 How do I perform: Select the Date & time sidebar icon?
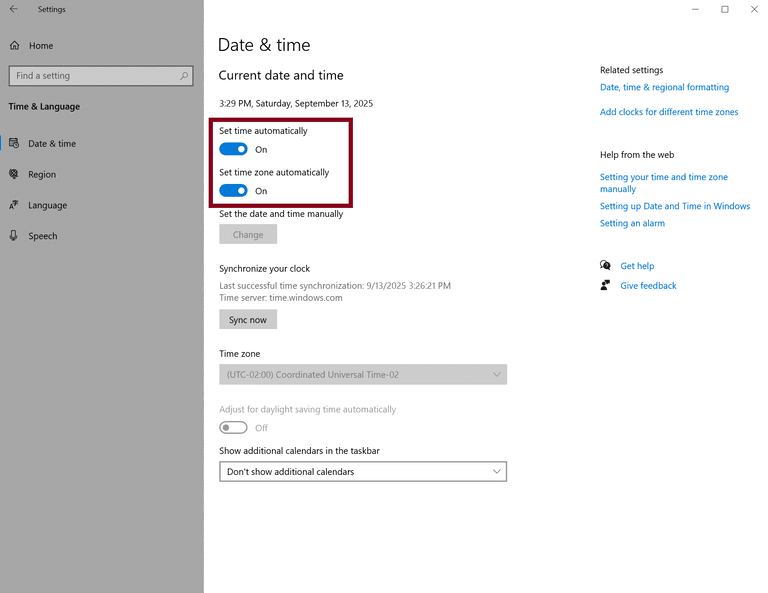(14, 144)
